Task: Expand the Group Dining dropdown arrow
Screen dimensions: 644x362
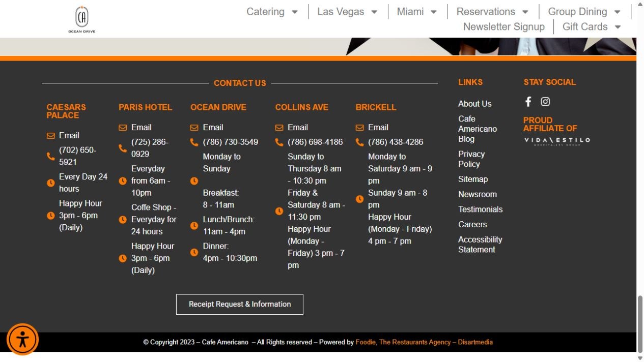Action: [x=617, y=12]
